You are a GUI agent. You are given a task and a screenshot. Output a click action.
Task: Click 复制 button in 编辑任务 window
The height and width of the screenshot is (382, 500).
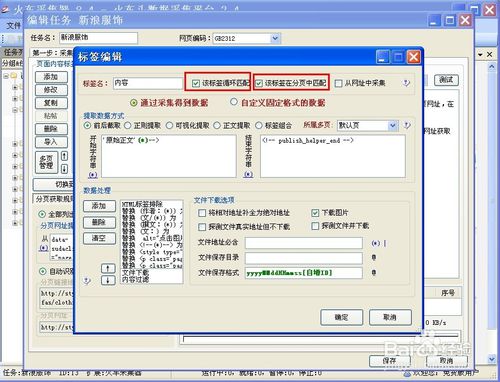[51, 103]
